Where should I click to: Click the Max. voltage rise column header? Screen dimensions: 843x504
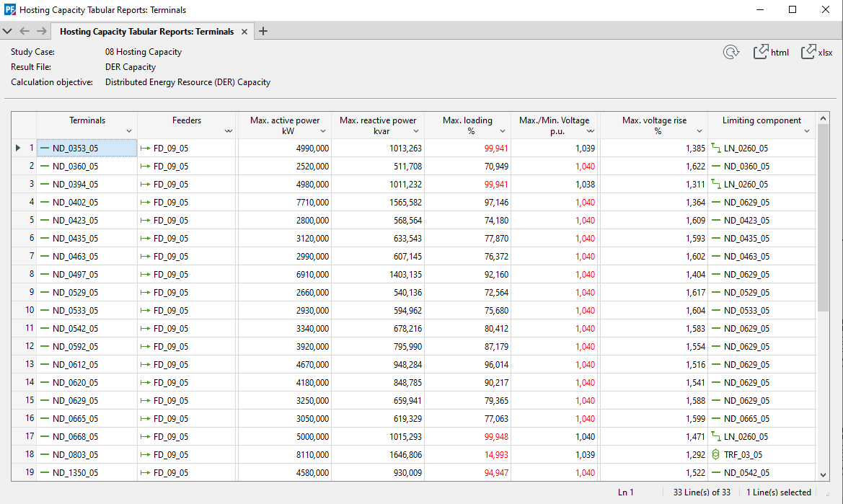coord(653,120)
